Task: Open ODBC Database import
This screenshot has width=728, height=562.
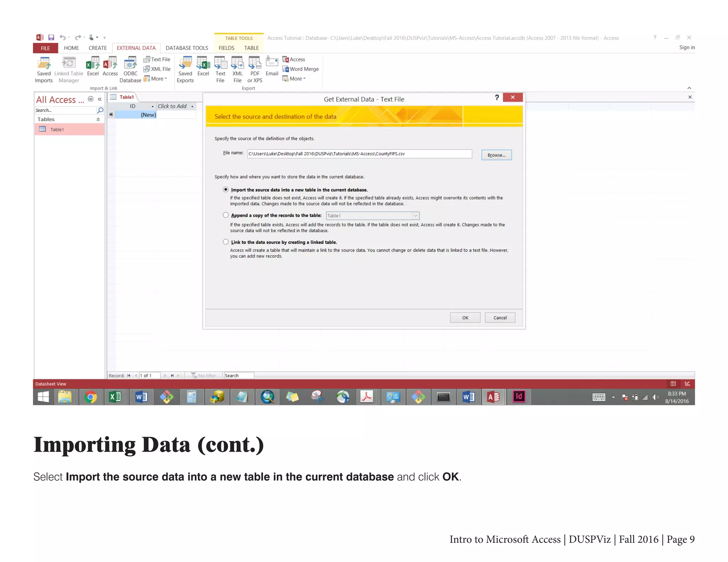Action: [x=130, y=70]
